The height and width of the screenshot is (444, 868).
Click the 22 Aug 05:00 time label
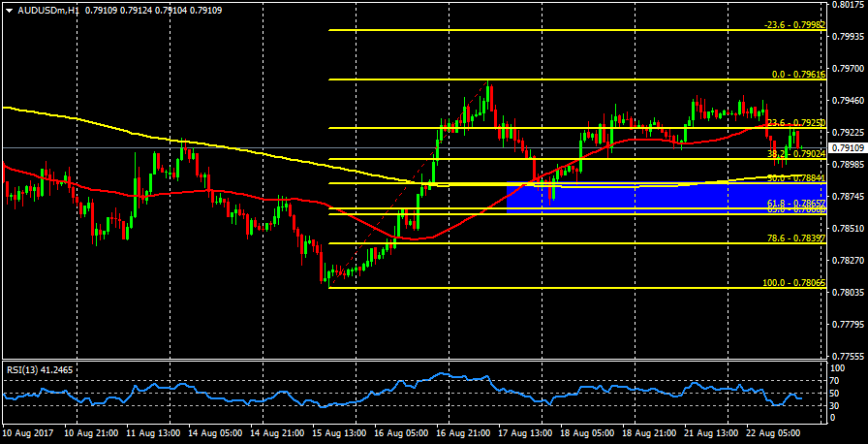point(772,435)
